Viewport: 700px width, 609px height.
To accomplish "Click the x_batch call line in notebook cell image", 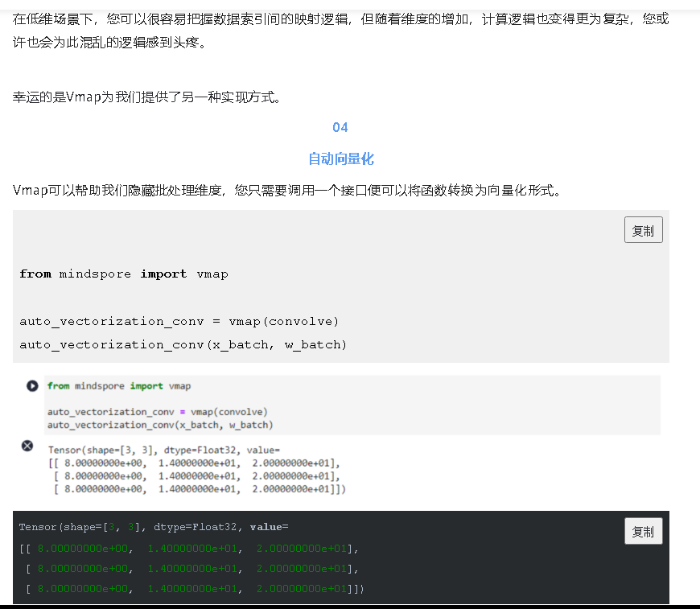I will (159, 424).
